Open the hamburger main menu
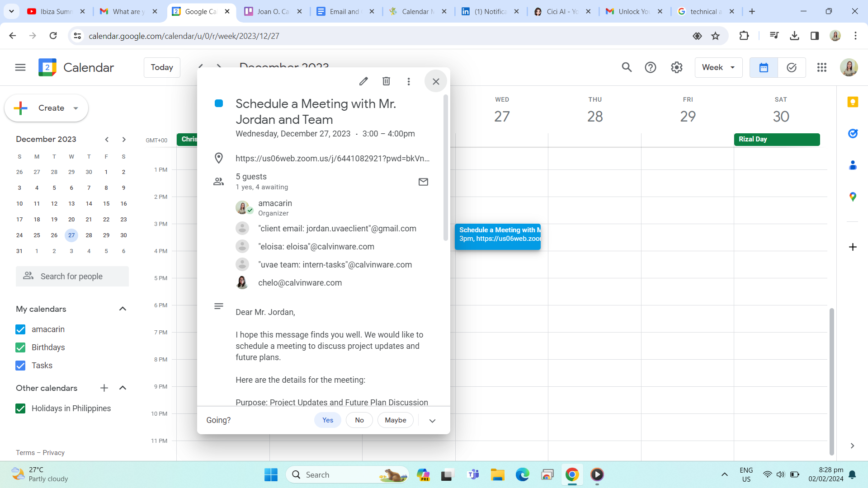This screenshot has width=868, height=488. point(20,67)
